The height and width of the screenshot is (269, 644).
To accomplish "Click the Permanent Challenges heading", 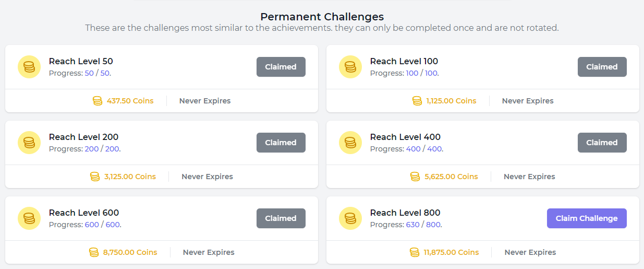I will (322, 16).
